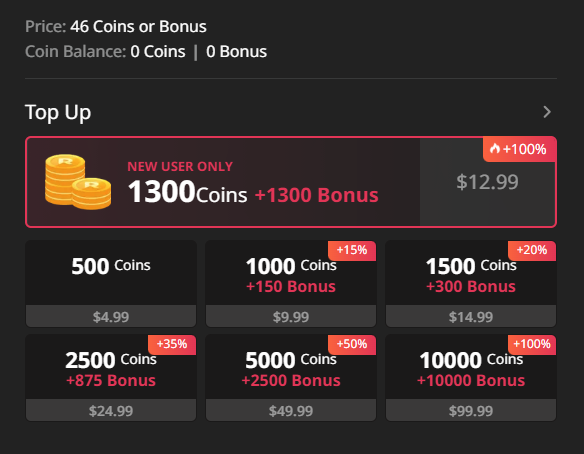Click the +20% badge
The height and width of the screenshot is (454, 584).
pos(532,251)
